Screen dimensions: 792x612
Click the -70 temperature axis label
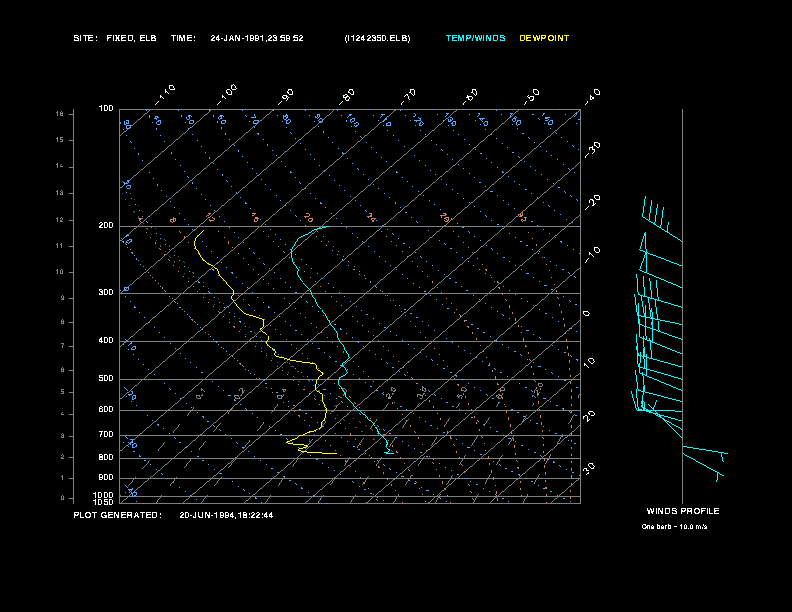(x=408, y=97)
